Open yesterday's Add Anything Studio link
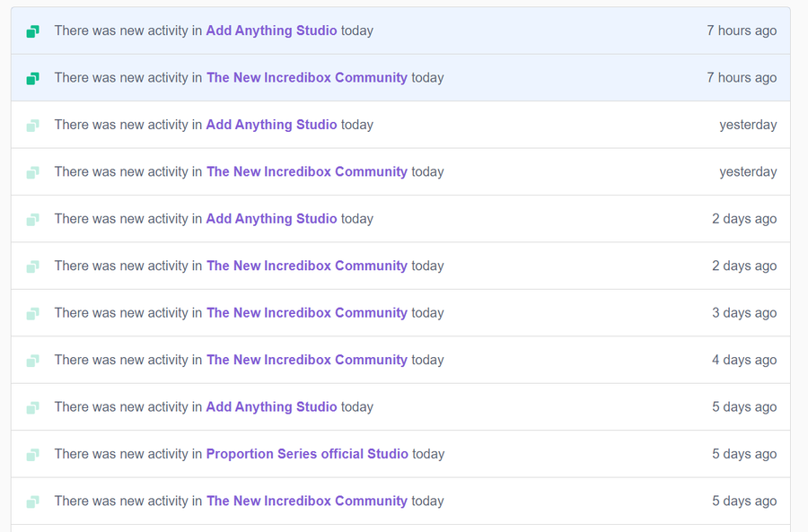Screen dimensions: 808x532 271,125
